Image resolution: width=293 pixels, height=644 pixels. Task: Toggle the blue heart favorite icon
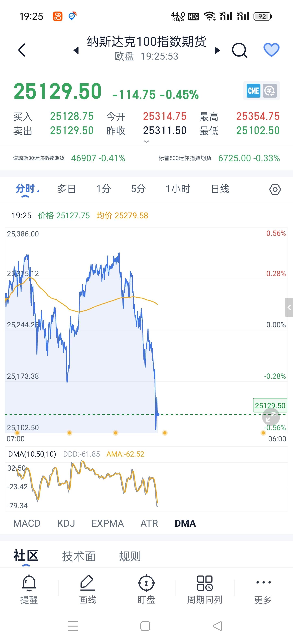[x=271, y=50]
